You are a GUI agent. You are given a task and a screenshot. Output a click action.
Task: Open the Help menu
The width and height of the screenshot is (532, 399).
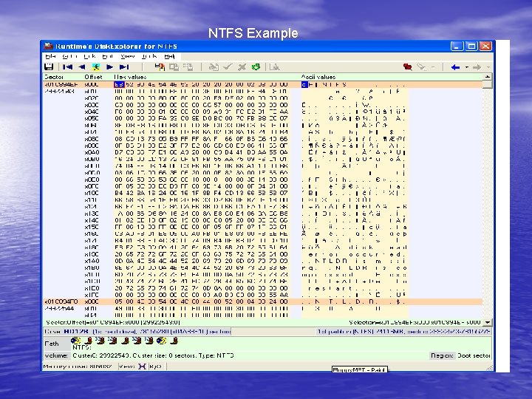click(x=169, y=56)
